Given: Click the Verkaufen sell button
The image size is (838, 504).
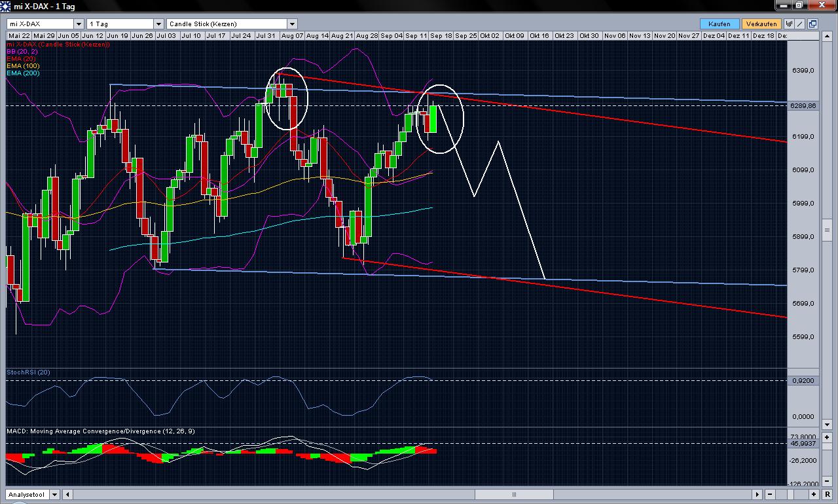Looking at the screenshot, I should pos(761,24).
